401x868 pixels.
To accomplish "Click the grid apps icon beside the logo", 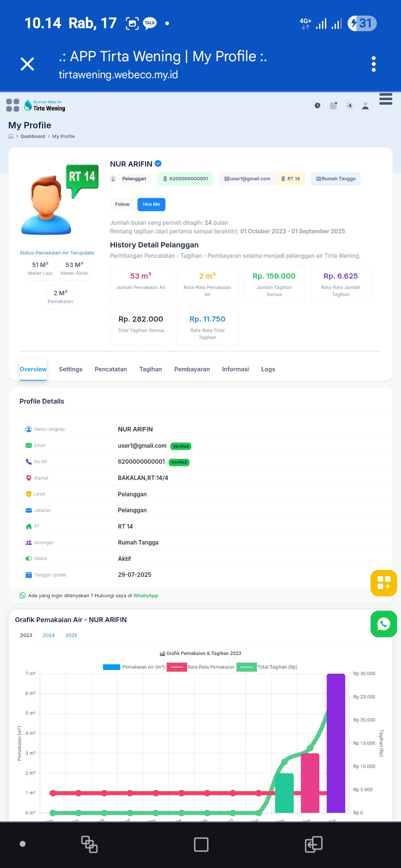I will tap(13, 105).
